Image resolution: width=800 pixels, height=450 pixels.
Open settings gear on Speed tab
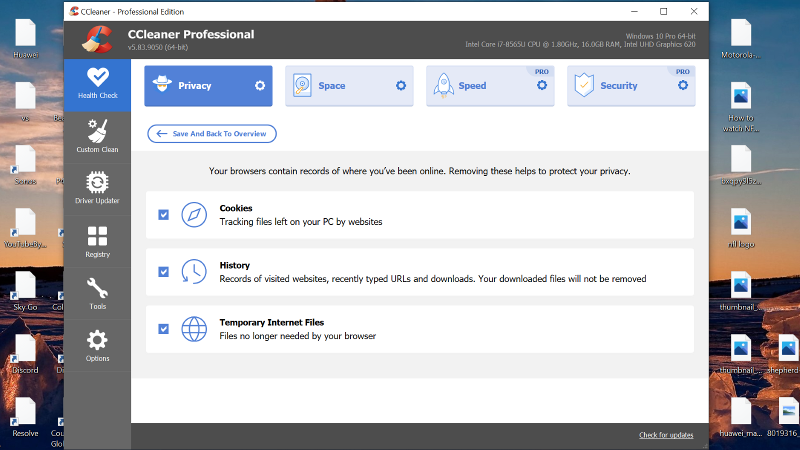[542, 86]
